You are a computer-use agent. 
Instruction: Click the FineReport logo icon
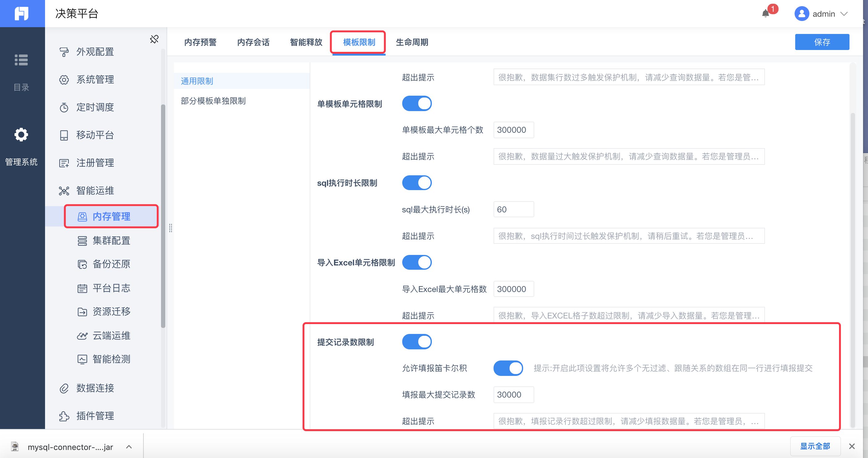(x=22, y=14)
